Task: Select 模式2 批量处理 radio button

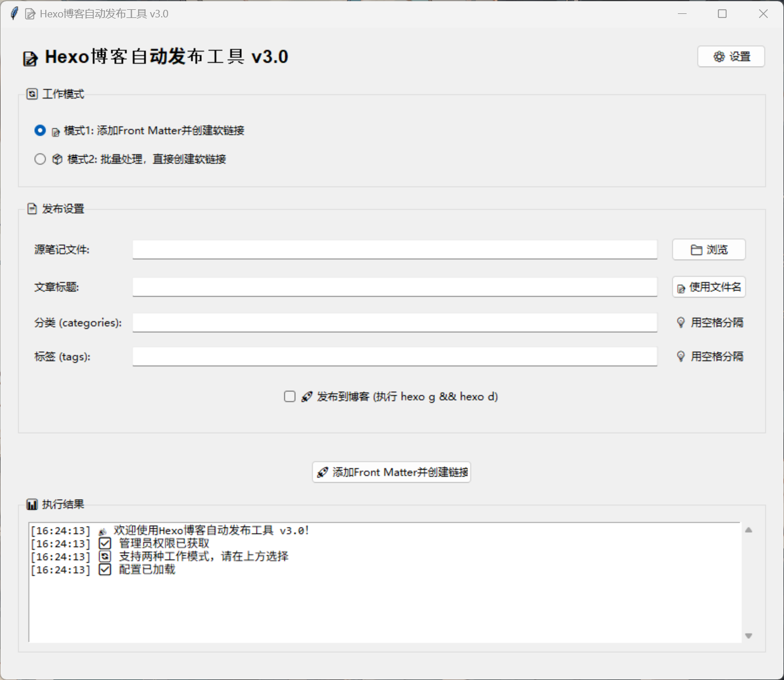Action: (40, 159)
